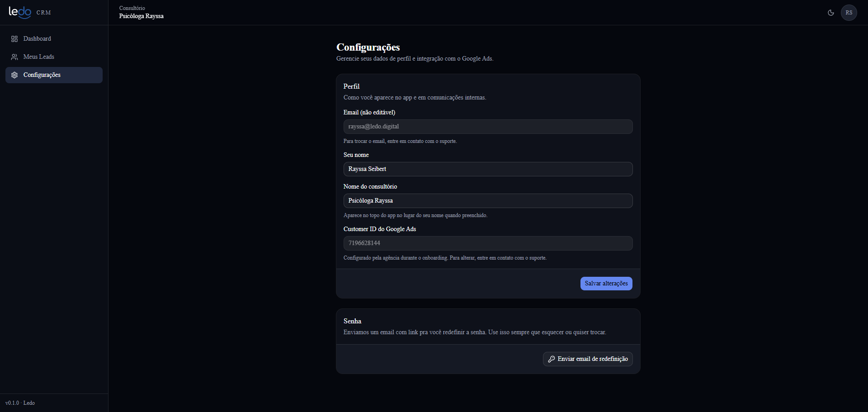Click the Customer ID do Google Ads label
Screen dimensions: 868x412
[x=379, y=229]
